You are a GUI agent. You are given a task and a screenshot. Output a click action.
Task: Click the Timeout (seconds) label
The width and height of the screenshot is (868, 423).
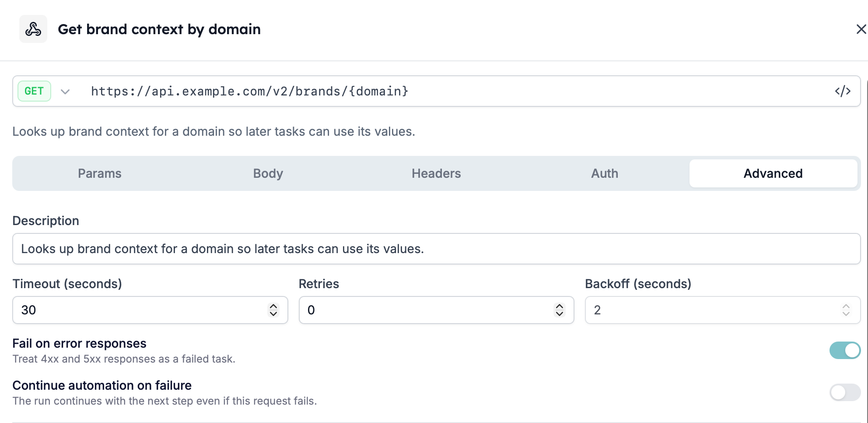[x=67, y=284]
